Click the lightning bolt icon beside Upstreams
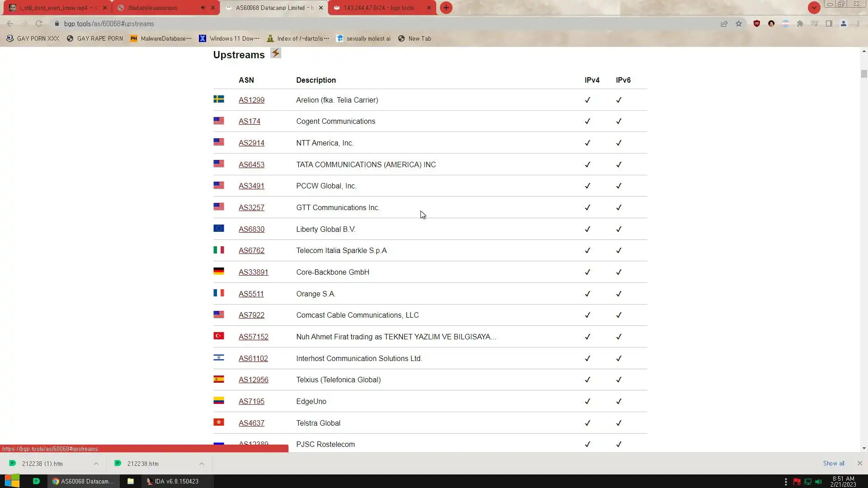The width and height of the screenshot is (868, 488). tap(275, 53)
